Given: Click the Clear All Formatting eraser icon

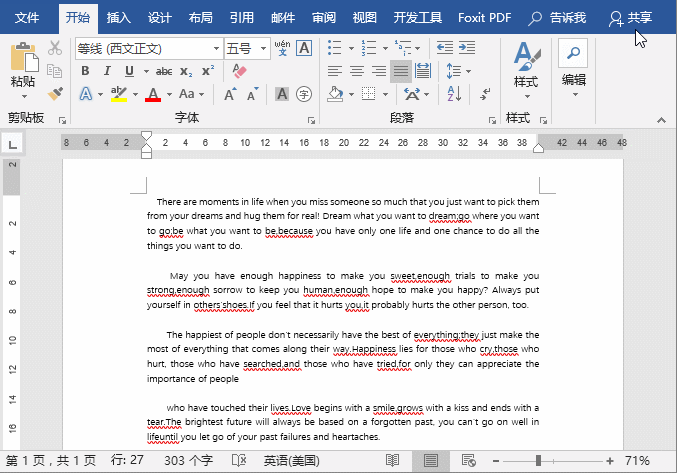Looking at the screenshot, I should (238, 71).
